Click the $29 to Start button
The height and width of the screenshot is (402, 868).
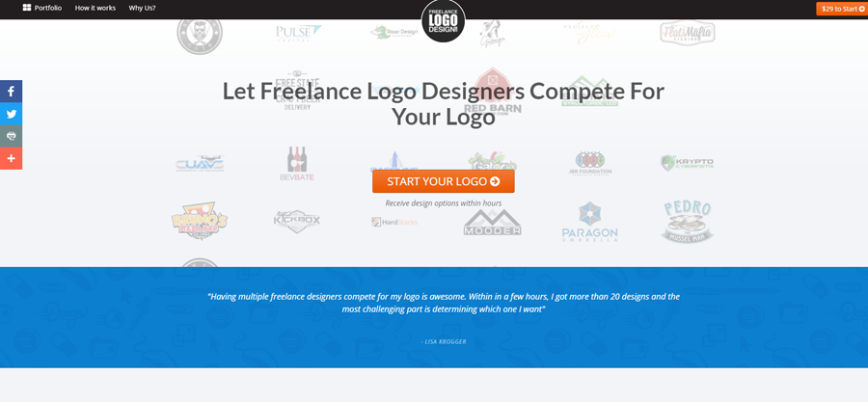pos(842,9)
